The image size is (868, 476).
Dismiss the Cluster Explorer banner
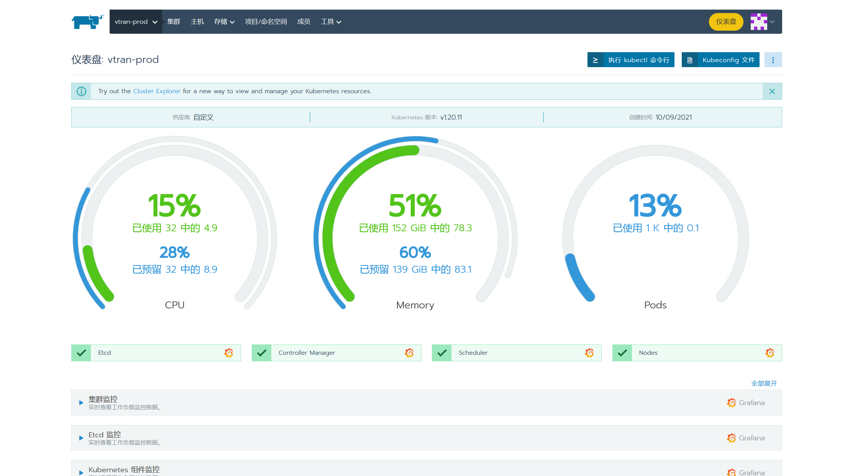[x=772, y=91]
